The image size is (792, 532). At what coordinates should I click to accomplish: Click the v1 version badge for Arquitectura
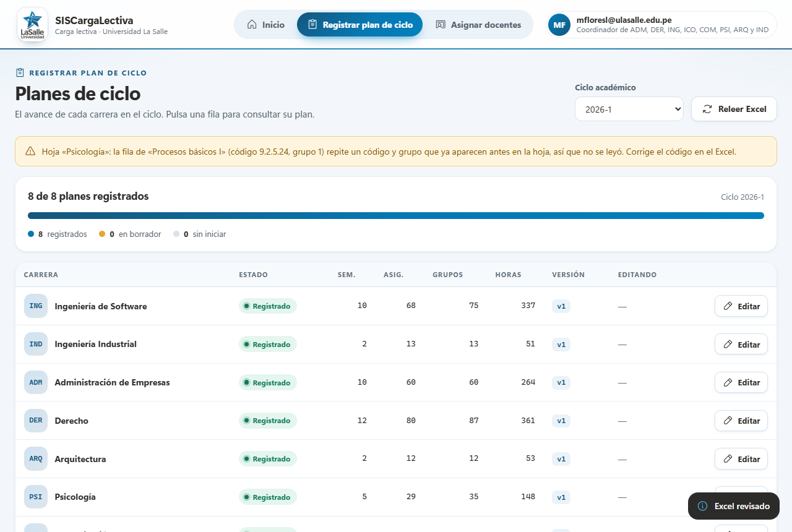pyautogui.click(x=561, y=459)
